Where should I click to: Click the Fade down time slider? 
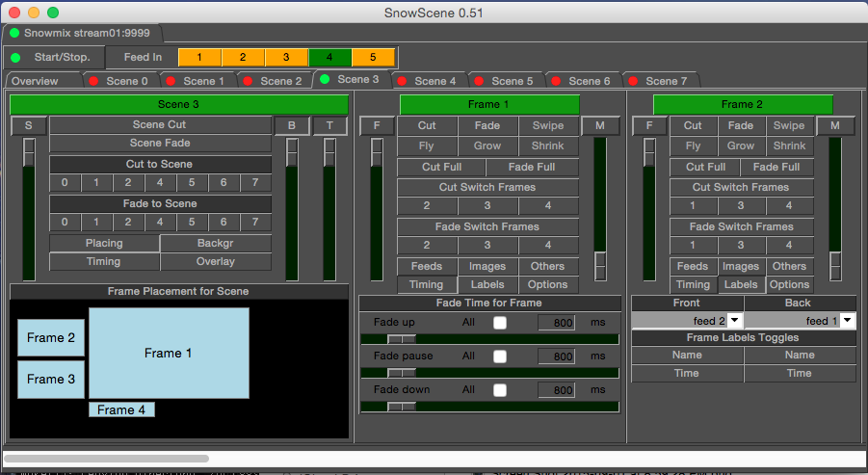tap(490, 407)
